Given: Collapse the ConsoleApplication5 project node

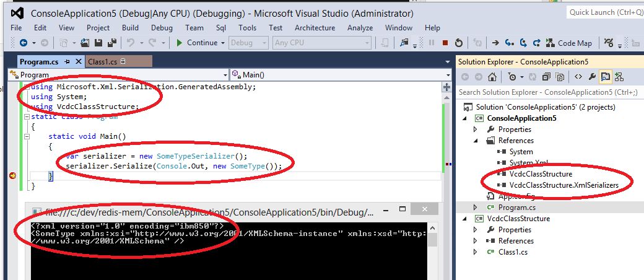Looking at the screenshot, I should (465, 118).
